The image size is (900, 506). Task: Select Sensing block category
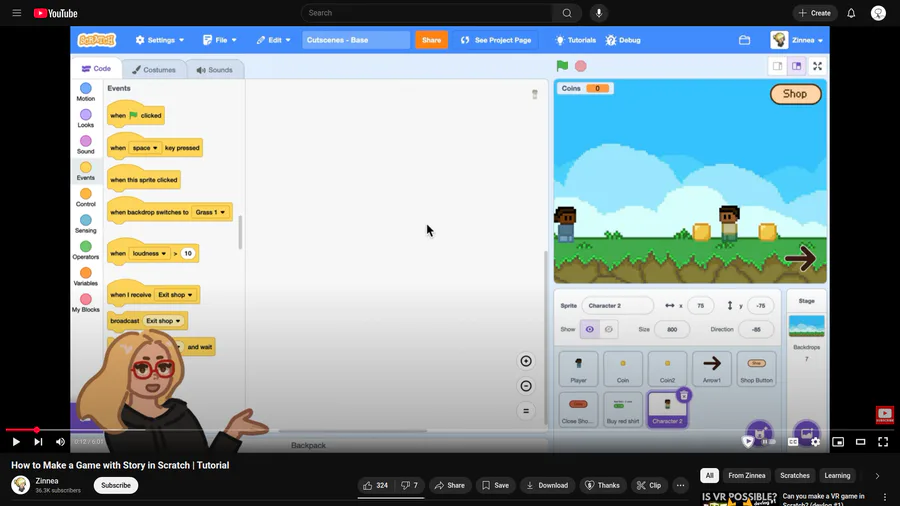coord(86,224)
